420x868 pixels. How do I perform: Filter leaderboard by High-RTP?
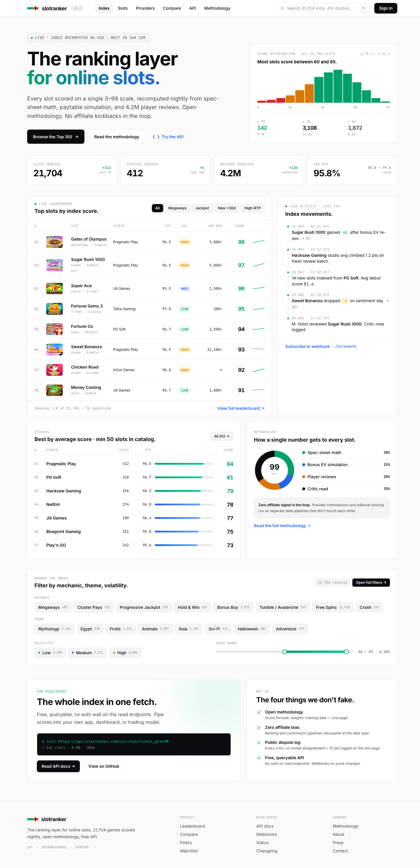point(252,208)
